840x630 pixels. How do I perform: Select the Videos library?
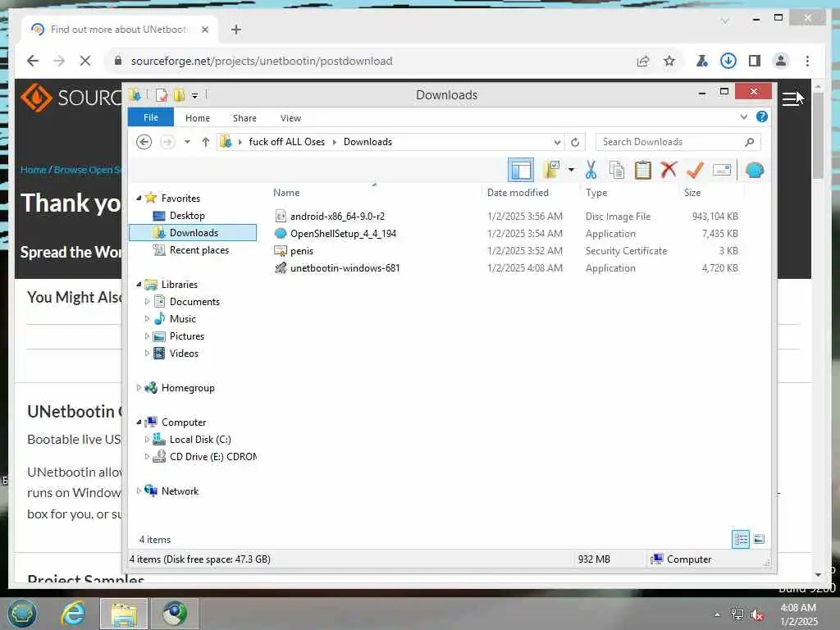click(x=184, y=354)
